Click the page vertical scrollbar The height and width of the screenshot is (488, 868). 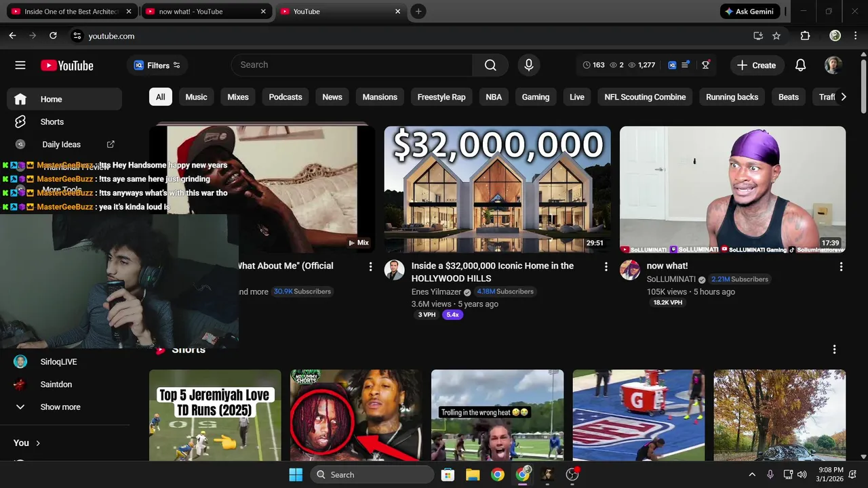863,87
